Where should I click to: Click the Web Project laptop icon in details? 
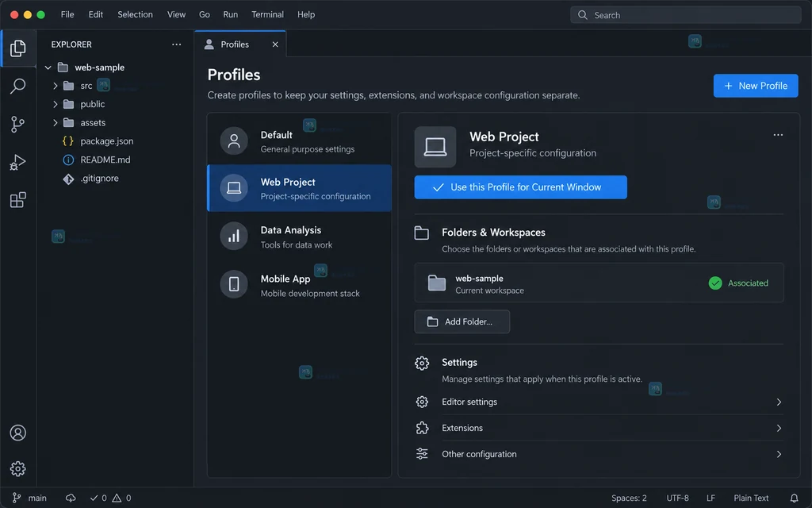tap(435, 147)
